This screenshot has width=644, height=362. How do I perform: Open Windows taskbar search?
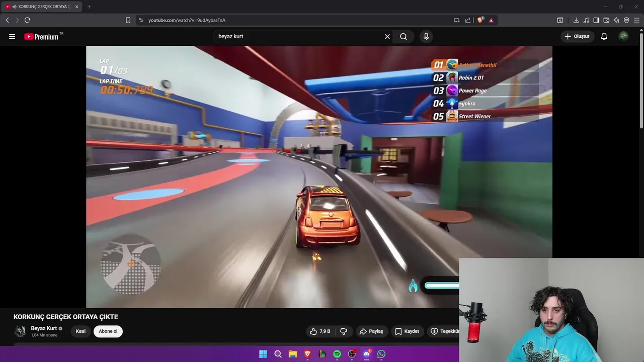278,354
